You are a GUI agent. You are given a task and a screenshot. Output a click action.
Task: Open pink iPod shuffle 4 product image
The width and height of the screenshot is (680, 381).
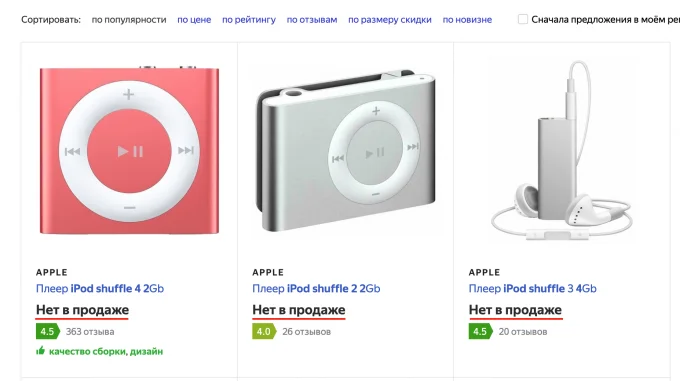(129, 150)
